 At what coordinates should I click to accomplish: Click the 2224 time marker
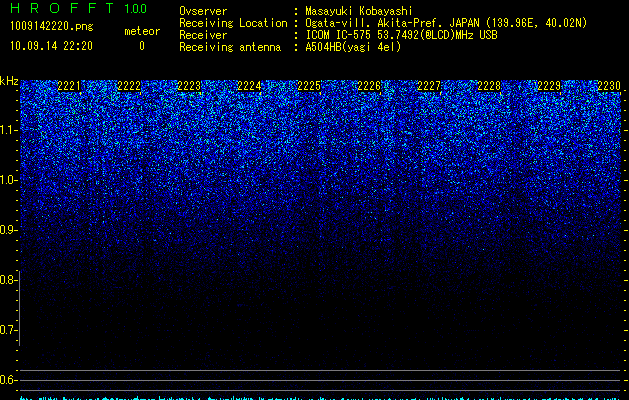[249, 86]
